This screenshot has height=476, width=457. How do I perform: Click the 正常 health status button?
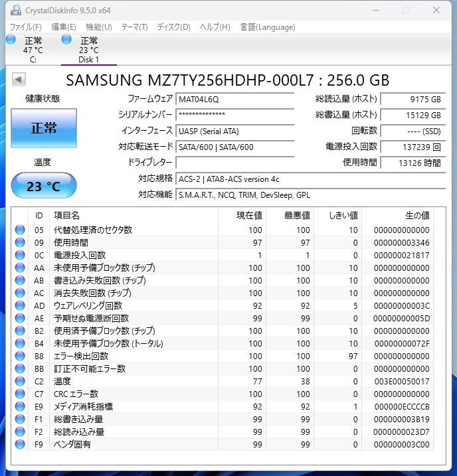click(44, 128)
